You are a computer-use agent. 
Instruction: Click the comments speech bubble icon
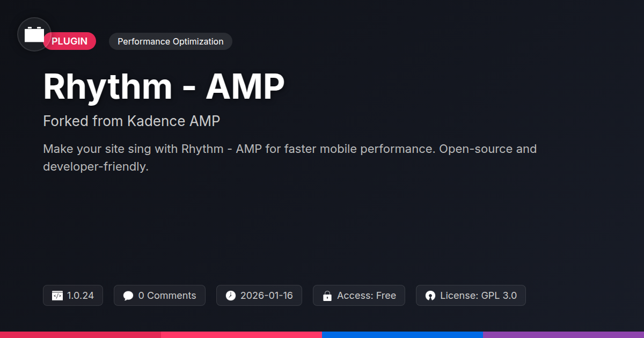click(128, 296)
